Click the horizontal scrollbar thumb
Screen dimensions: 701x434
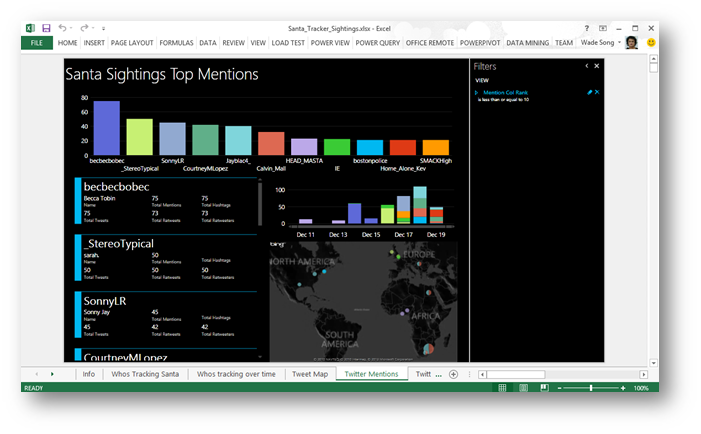515,375
